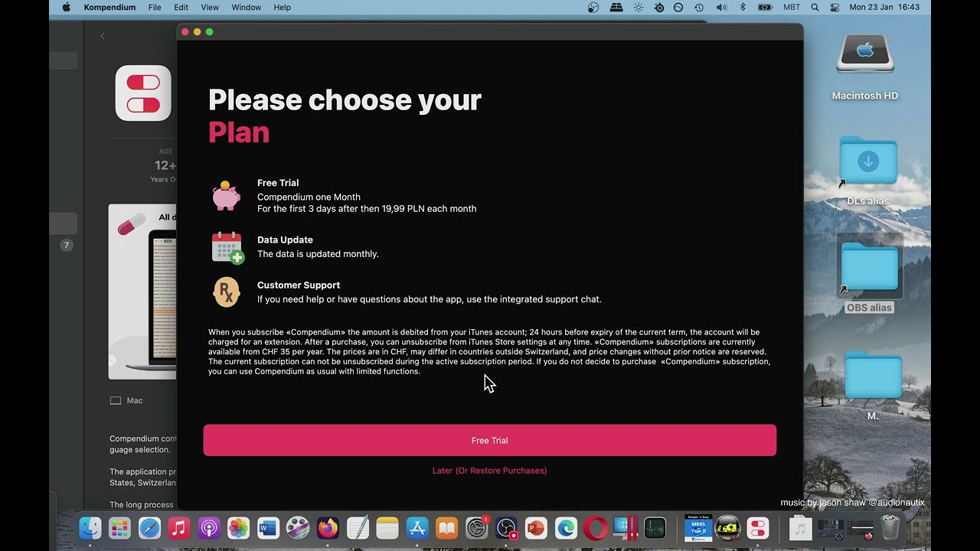This screenshot has height=551, width=980.
Task: Open Finder from the Dock
Action: pos(90,528)
